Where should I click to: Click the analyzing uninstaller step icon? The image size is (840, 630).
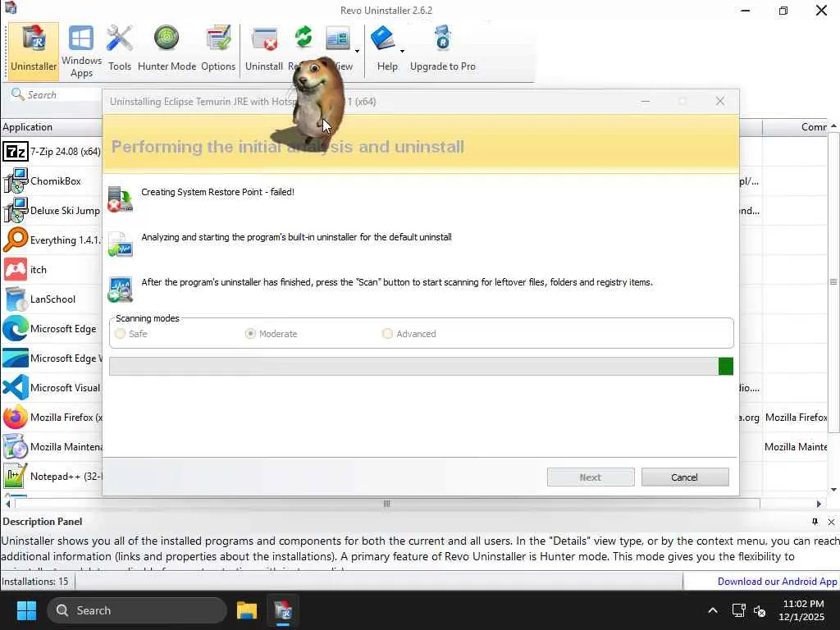click(120, 244)
